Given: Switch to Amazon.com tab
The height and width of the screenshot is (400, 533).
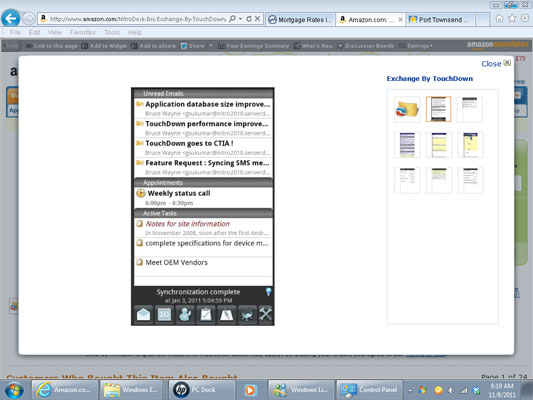Looking at the screenshot, I should tap(367, 20).
